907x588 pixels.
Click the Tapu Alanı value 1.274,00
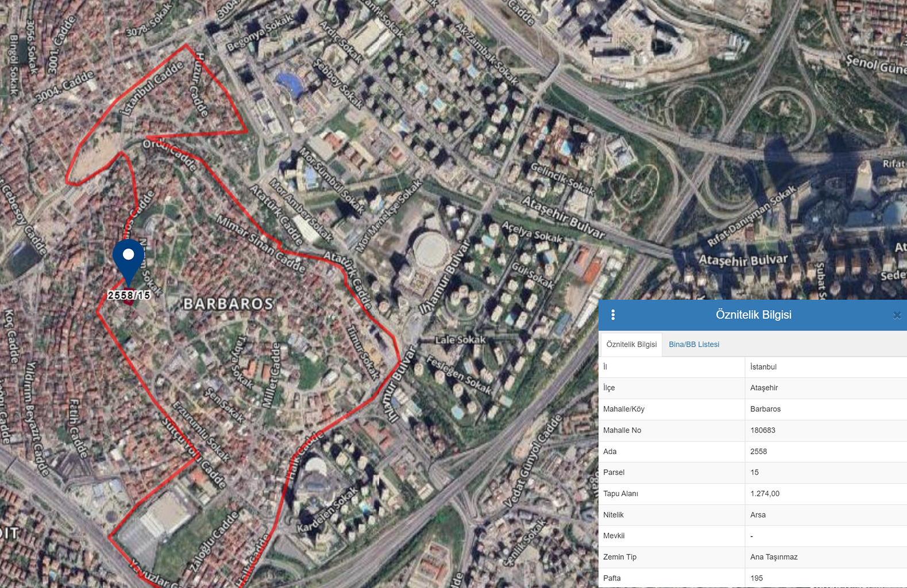[x=765, y=494]
